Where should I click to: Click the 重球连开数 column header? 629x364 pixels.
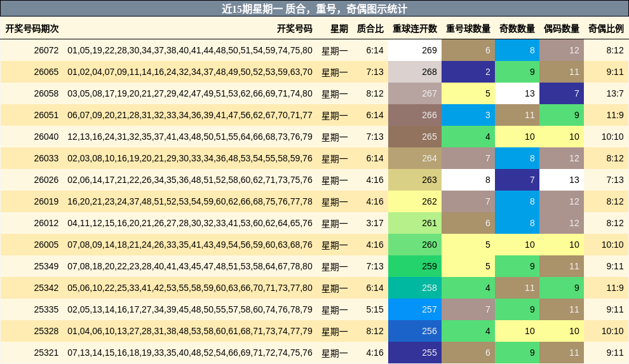coord(415,29)
